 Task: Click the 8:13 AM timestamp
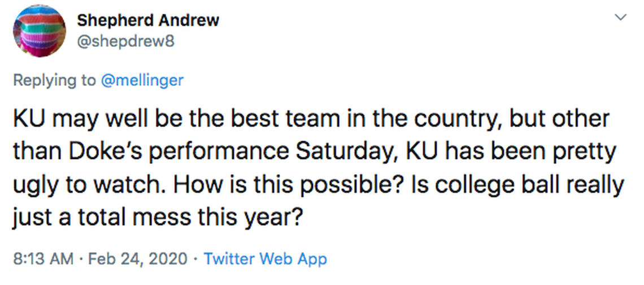42,260
